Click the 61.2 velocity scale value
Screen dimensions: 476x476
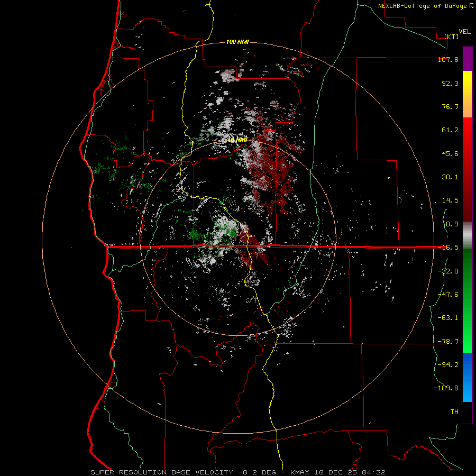[x=450, y=130]
